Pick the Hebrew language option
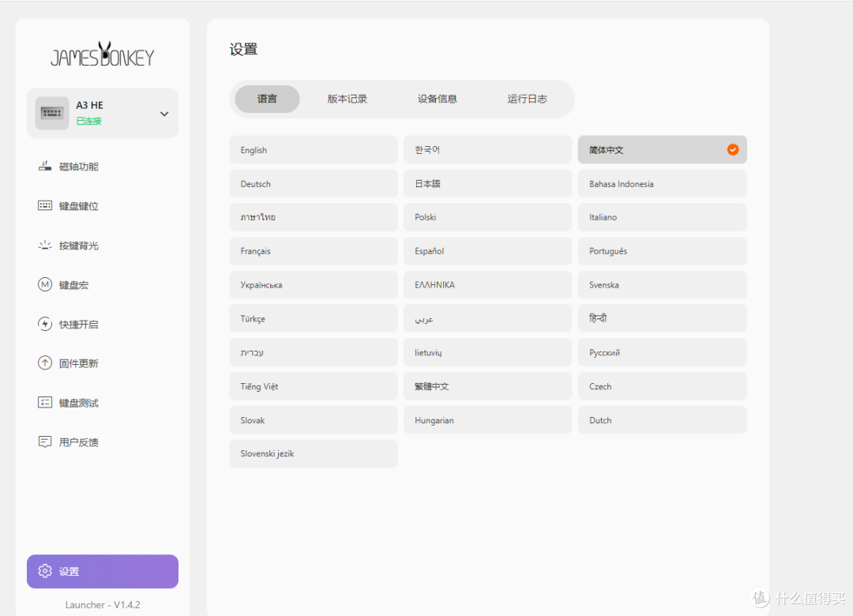Viewport: 853px width, 616px height. coord(314,352)
